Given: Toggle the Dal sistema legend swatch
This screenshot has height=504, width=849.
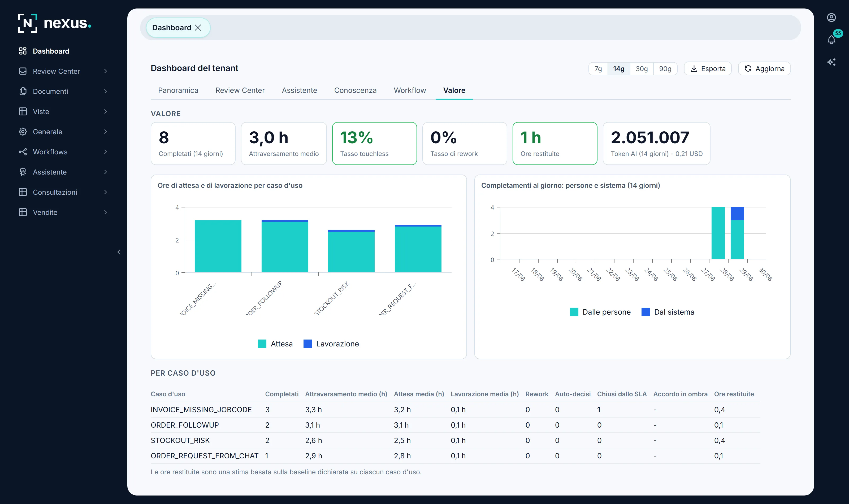Looking at the screenshot, I should 646,312.
